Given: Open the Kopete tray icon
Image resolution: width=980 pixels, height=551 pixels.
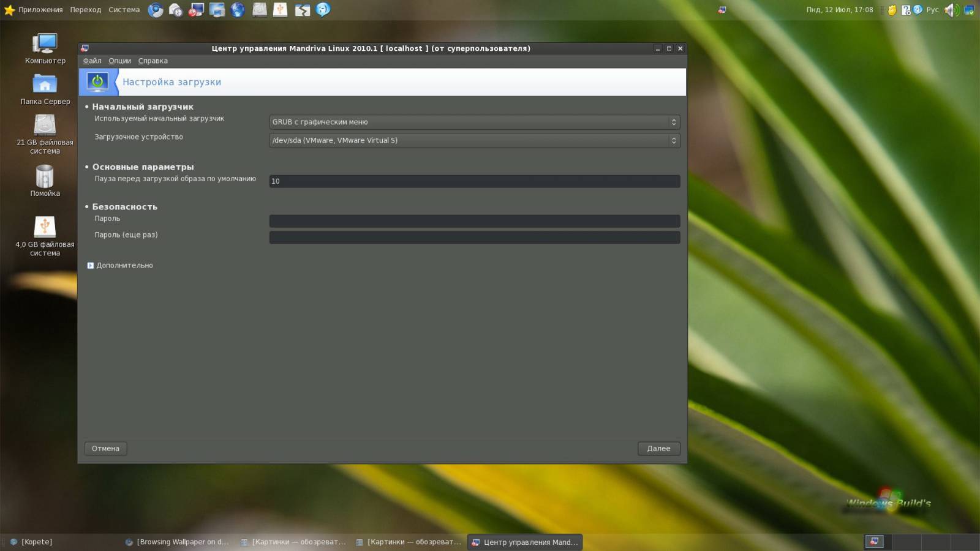Looking at the screenshot, I should point(918,10).
